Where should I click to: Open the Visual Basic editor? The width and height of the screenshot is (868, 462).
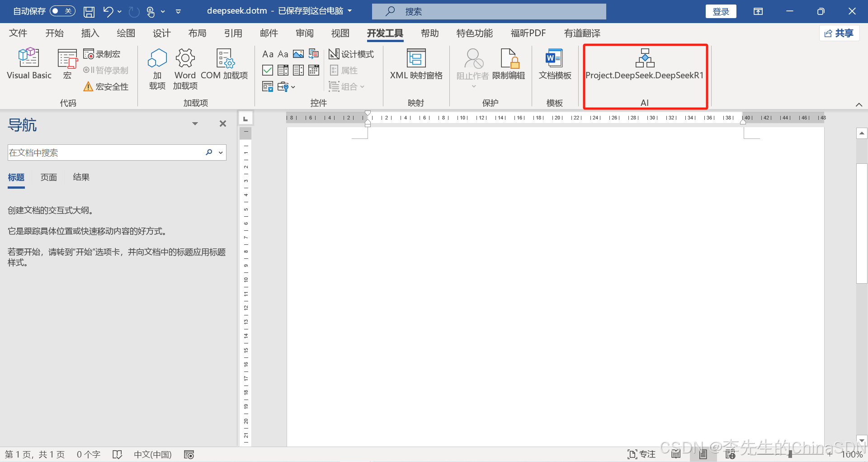point(29,64)
